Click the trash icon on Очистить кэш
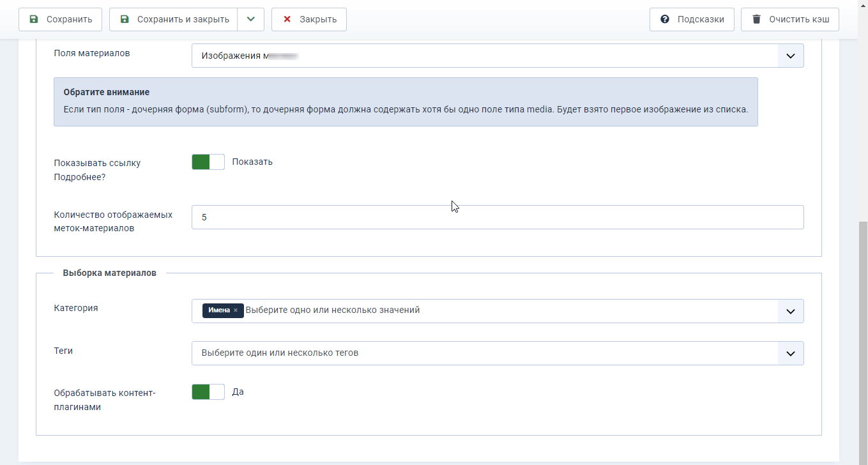Image resolution: width=868 pixels, height=465 pixels. point(756,19)
